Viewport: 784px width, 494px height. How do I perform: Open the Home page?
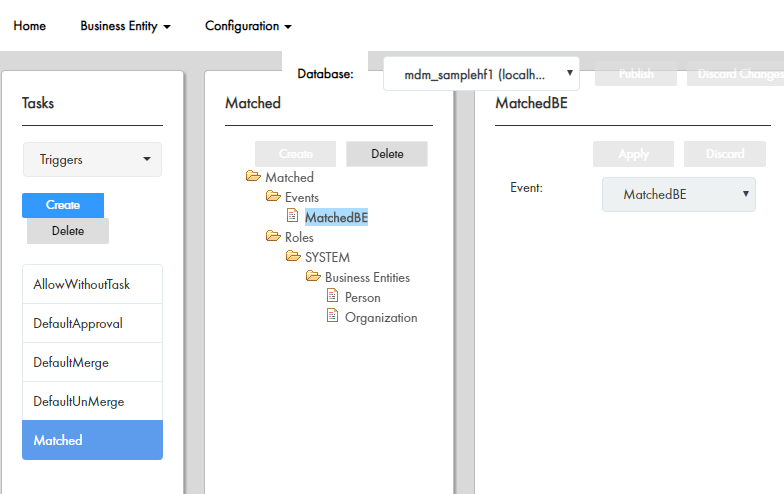30,26
